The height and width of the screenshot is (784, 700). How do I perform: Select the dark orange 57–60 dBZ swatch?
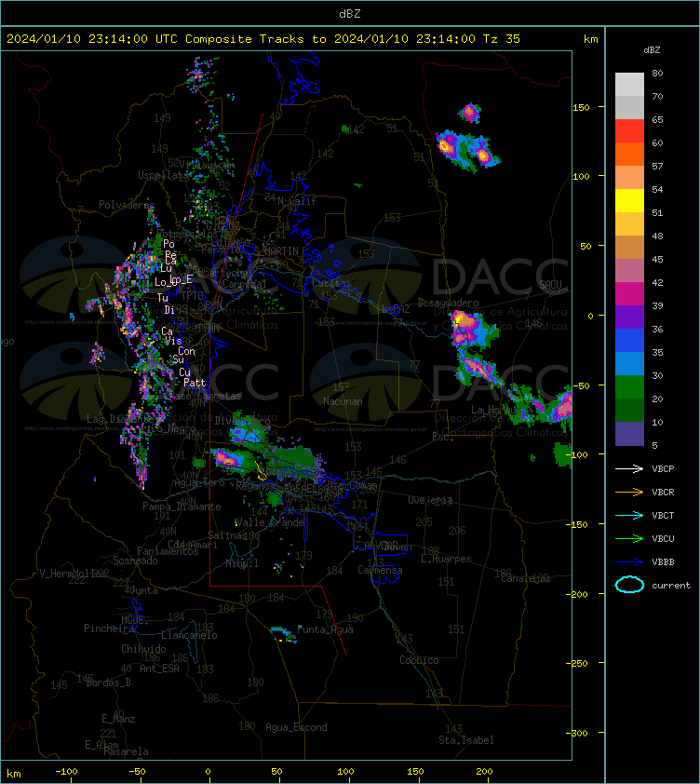(629, 154)
